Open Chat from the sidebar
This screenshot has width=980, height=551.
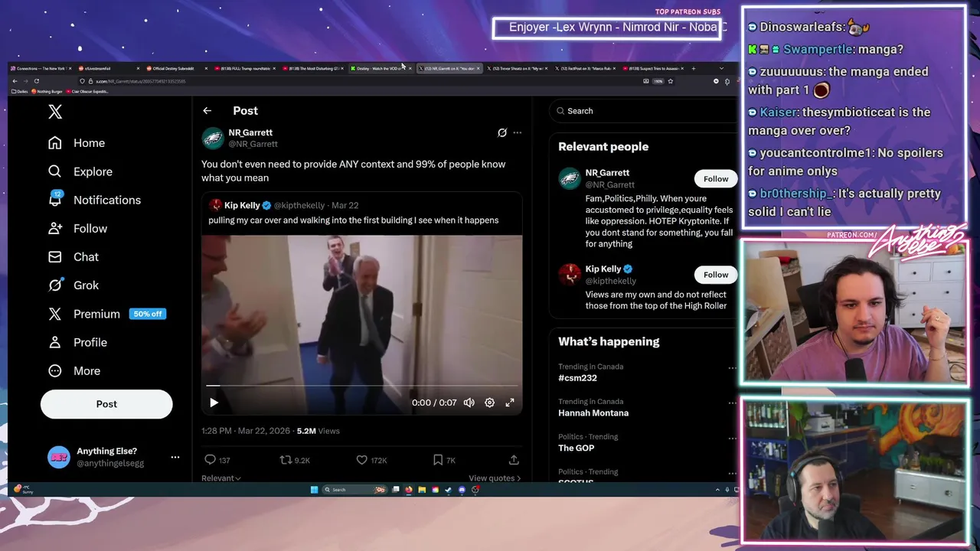pyautogui.click(x=73, y=256)
